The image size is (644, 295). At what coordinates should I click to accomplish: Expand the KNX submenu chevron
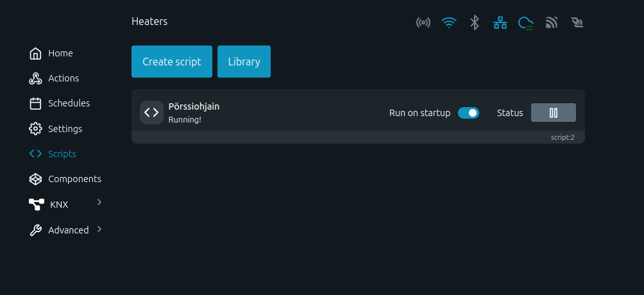pos(99,202)
